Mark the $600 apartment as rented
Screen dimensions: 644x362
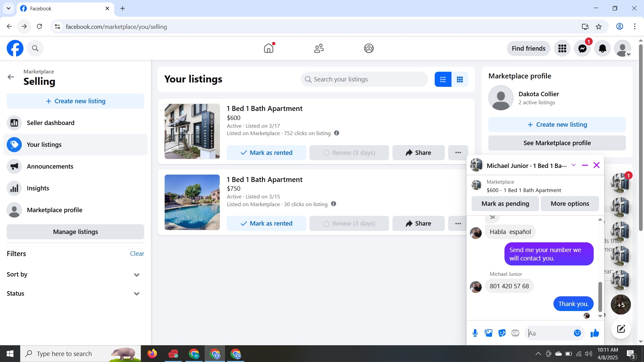coord(266,153)
